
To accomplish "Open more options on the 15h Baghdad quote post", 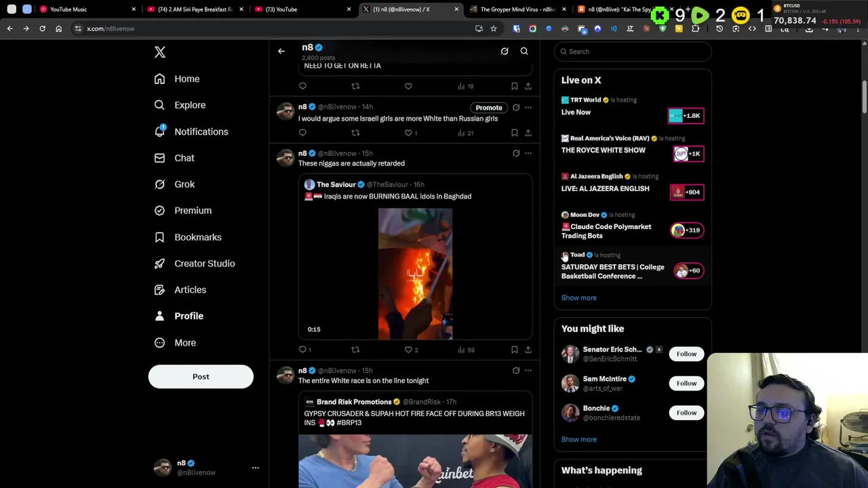I will coord(528,153).
